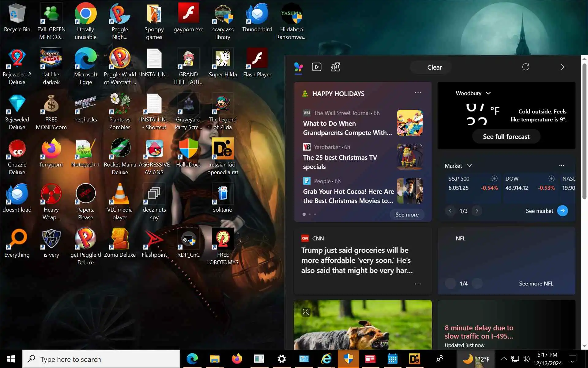The height and width of the screenshot is (368, 588).
Task: Switch to the video Watch tab in widgets
Action: tap(316, 67)
